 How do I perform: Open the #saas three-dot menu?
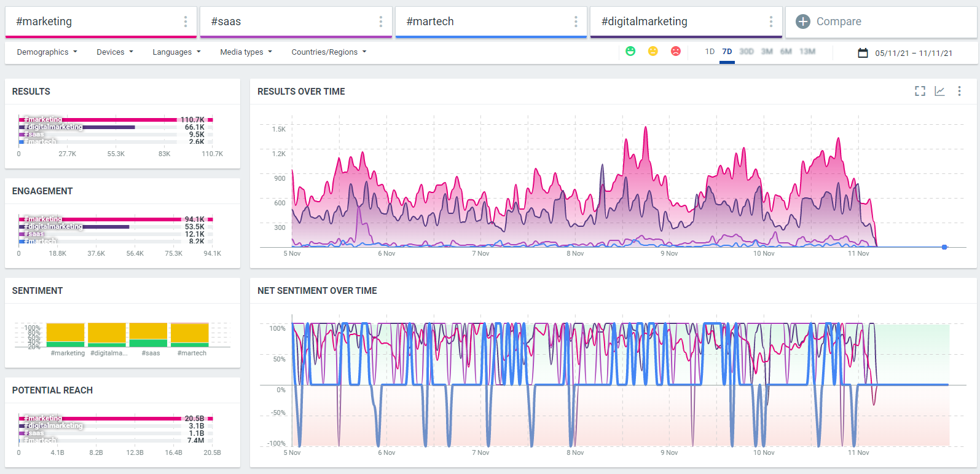point(380,22)
